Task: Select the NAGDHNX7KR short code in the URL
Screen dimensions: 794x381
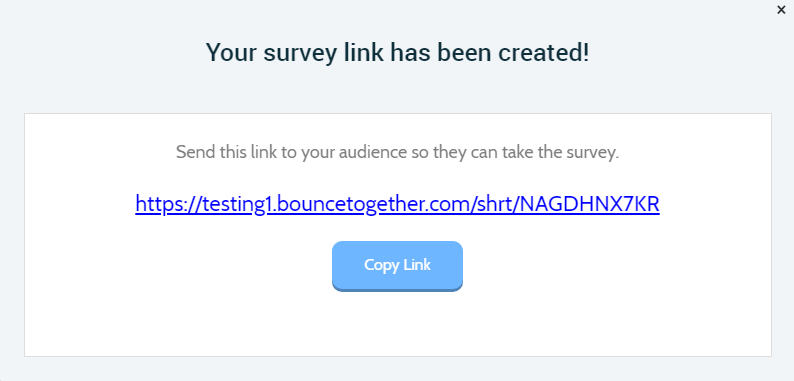Action: click(590, 204)
